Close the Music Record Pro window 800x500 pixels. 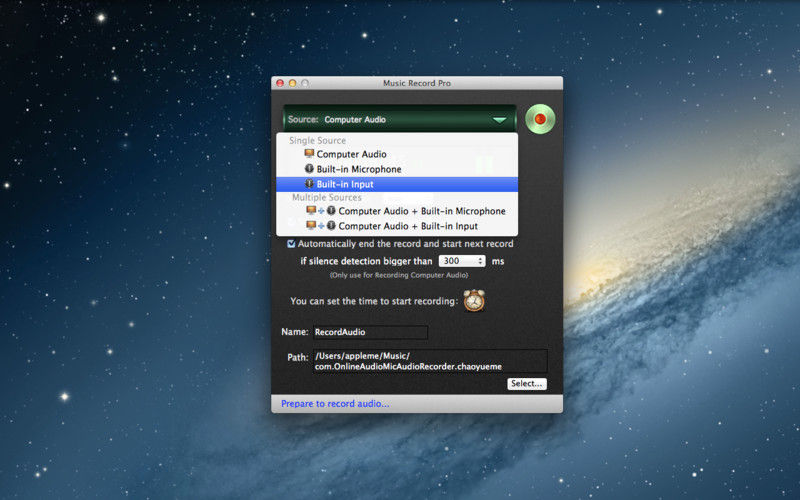point(280,83)
